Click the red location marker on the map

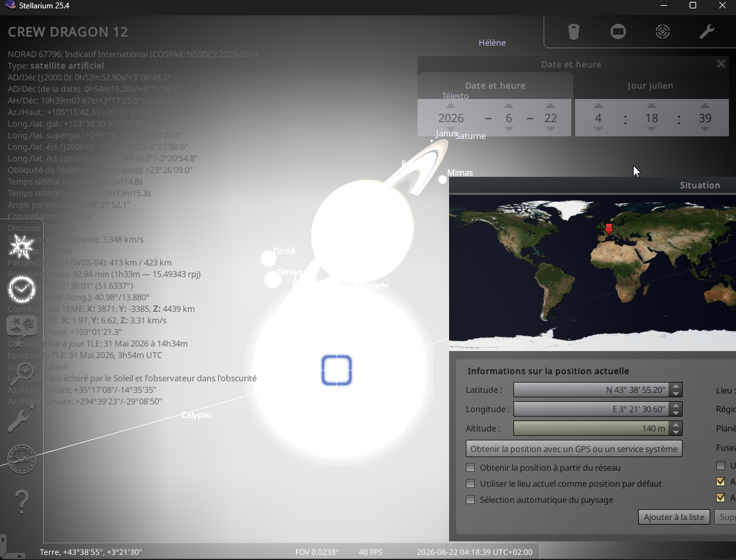click(609, 229)
